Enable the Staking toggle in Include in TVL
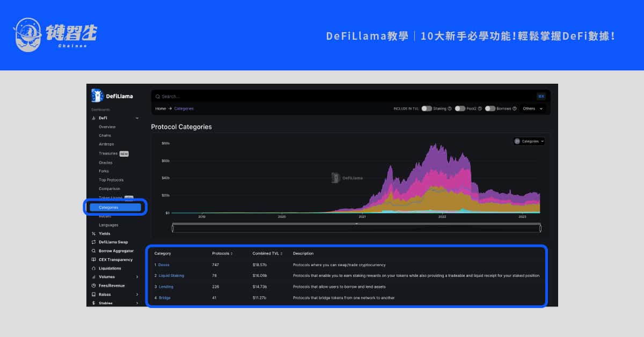Viewport: 644px width, 337px height. 427,108
